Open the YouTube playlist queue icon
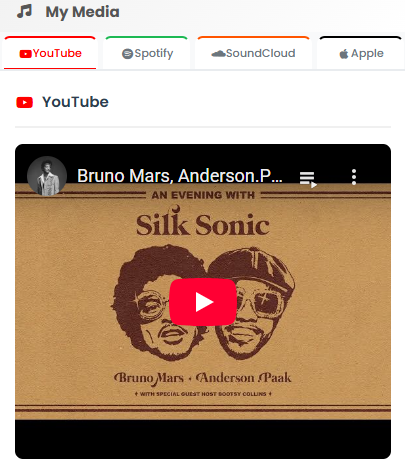This screenshot has width=405, height=476. tap(308, 179)
